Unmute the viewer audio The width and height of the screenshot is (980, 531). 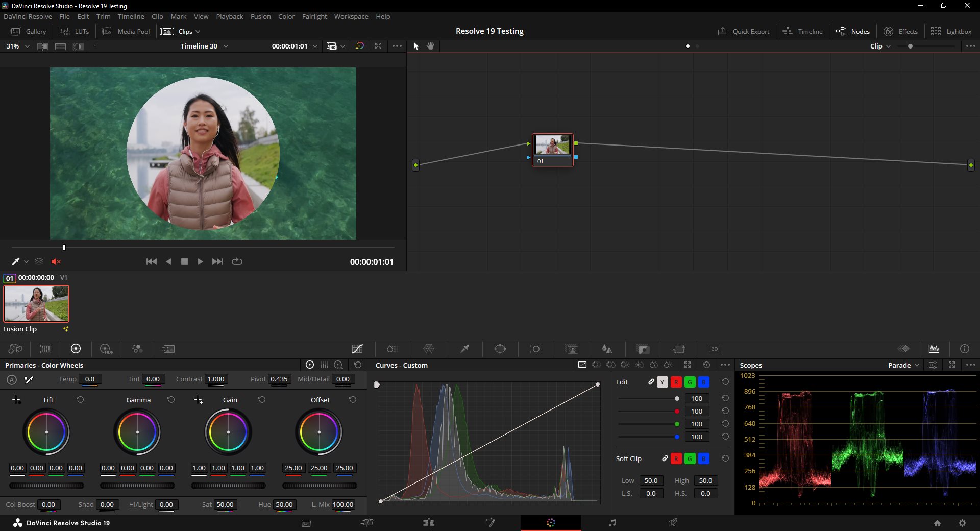point(56,261)
